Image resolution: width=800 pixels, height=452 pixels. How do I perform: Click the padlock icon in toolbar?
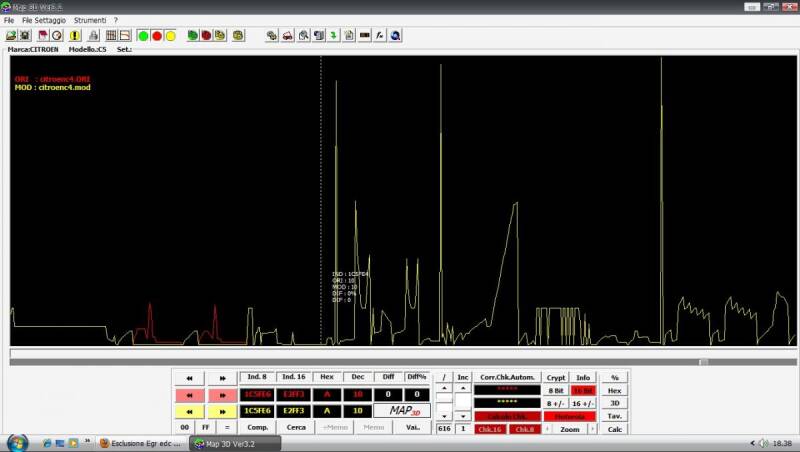pyautogui.click(x=93, y=36)
